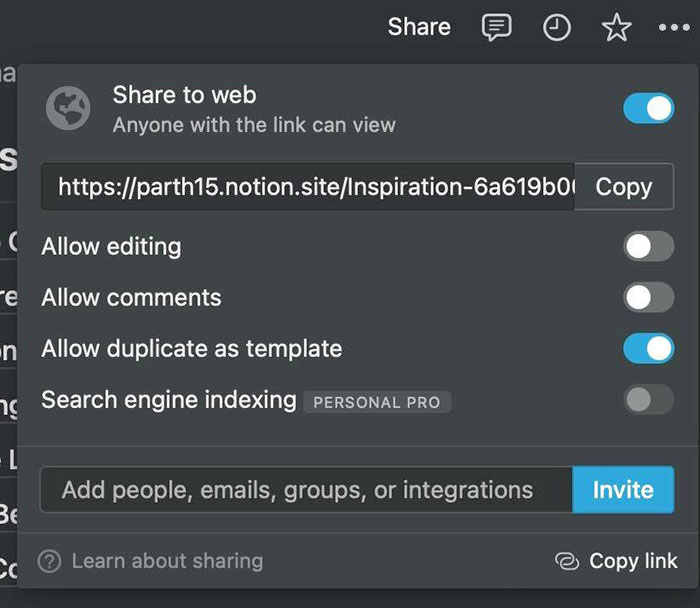
Task: Favorite this page with star icon
Action: point(617,28)
